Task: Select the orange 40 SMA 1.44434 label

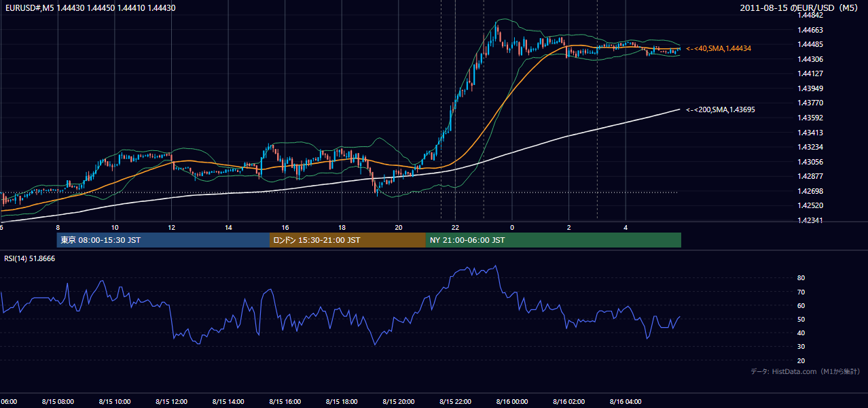Action: pyautogui.click(x=719, y=48)
